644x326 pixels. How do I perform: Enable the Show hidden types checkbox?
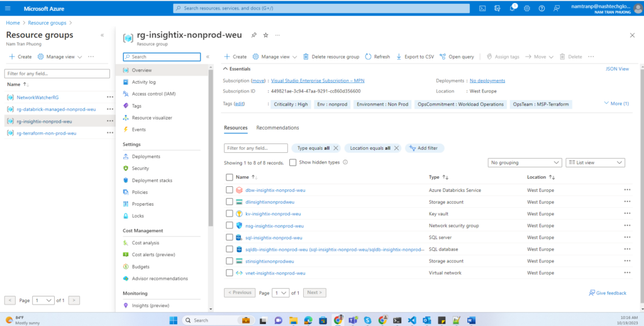coord(293,162)
